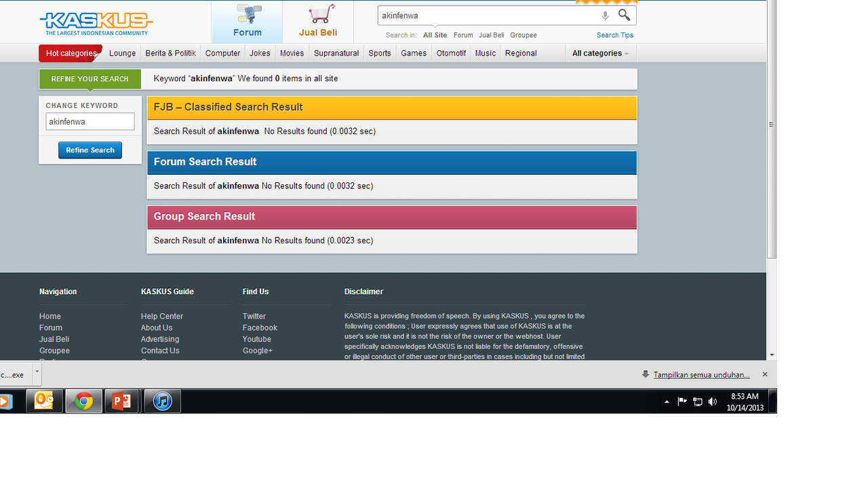Click the Action Center flag icon
The height and width of the screenshot is (488, 868).
tap(682, 402)
